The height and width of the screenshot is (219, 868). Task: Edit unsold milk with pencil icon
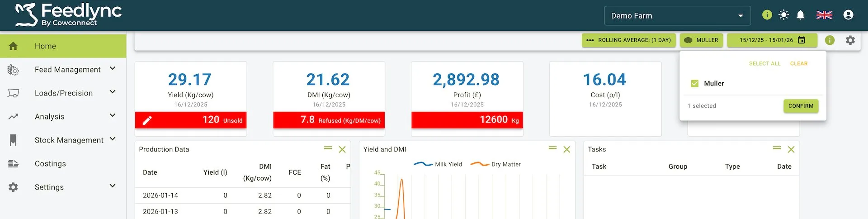147,120
